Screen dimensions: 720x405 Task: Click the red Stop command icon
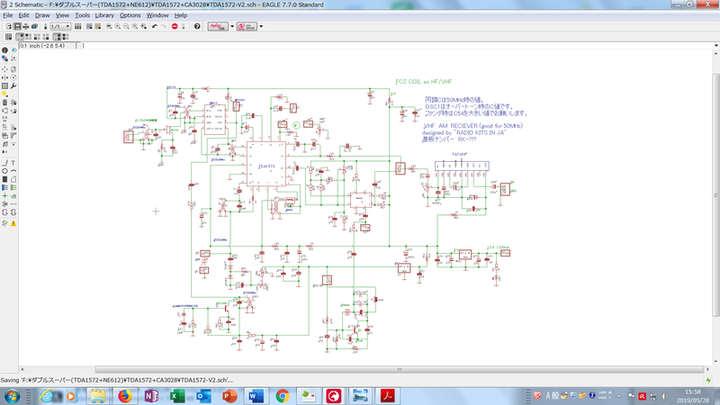tap(174, 27)
